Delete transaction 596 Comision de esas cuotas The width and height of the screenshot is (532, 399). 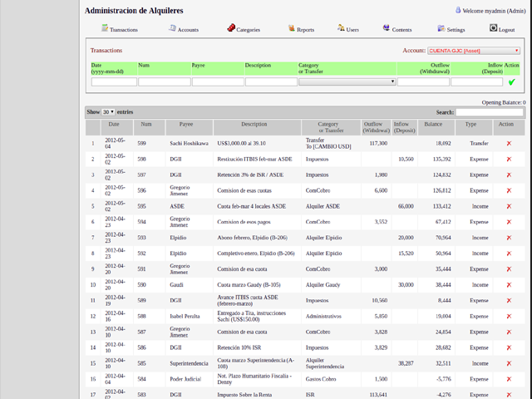pyautogui.click(x=509, y=190)
